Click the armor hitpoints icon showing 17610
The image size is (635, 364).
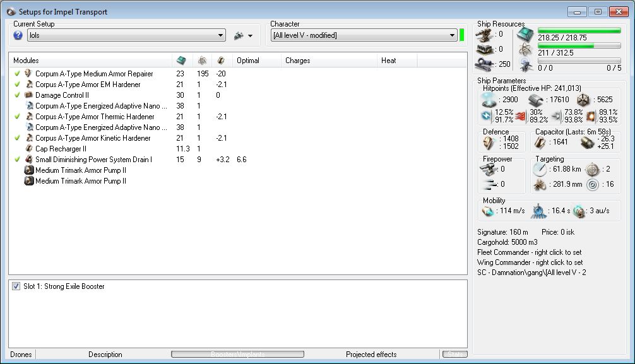(x=536, y=100)
